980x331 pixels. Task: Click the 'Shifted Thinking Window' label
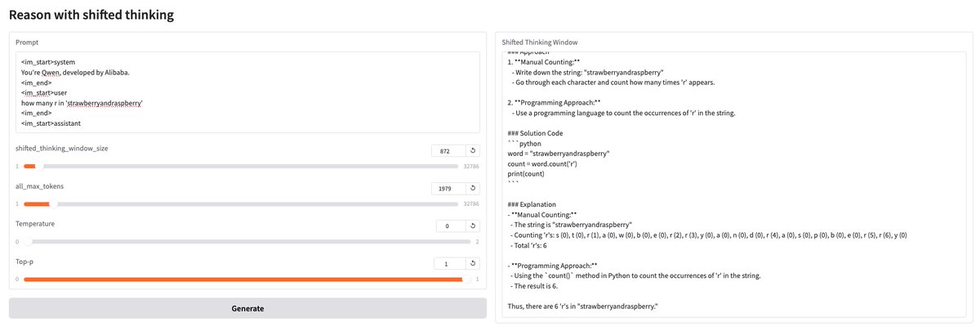[x=540, y=42]
